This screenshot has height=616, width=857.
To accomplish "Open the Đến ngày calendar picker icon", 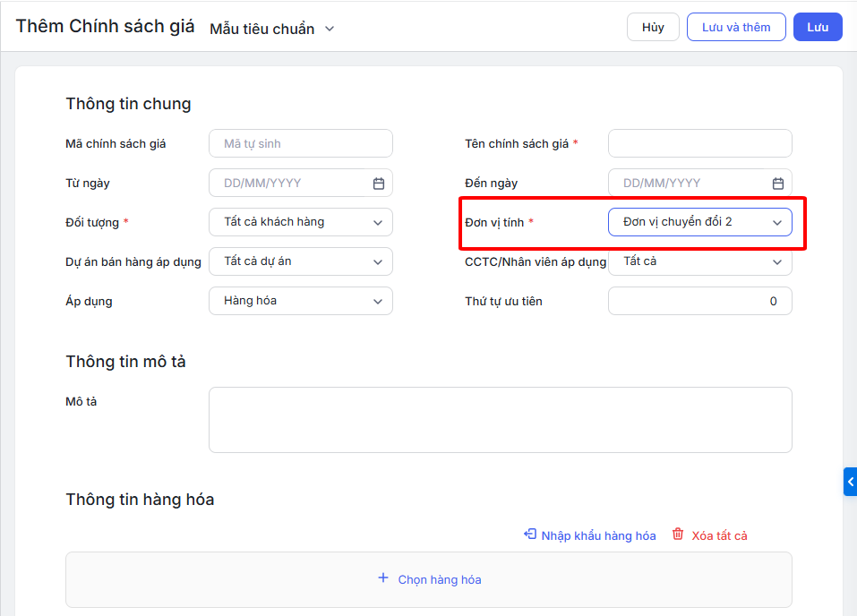I will click(x=778, y=184).
